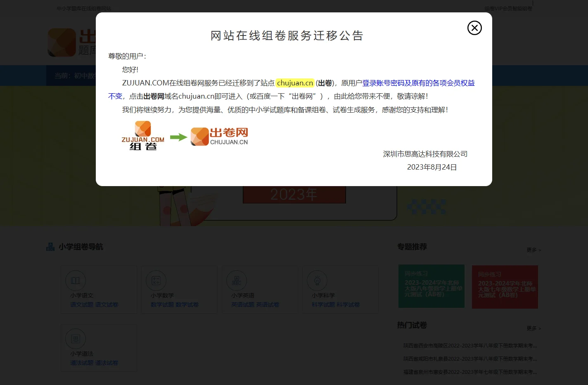Close the migration announcement dialog
Viewport: 588px width, 385px height.
pyautogui.click(x=474, y=28)
